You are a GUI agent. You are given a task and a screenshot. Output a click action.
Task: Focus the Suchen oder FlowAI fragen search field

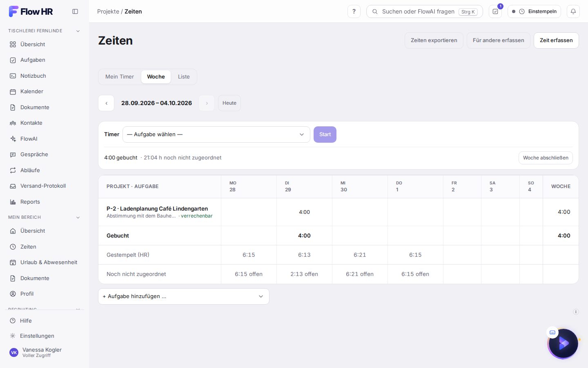point(425,11)
